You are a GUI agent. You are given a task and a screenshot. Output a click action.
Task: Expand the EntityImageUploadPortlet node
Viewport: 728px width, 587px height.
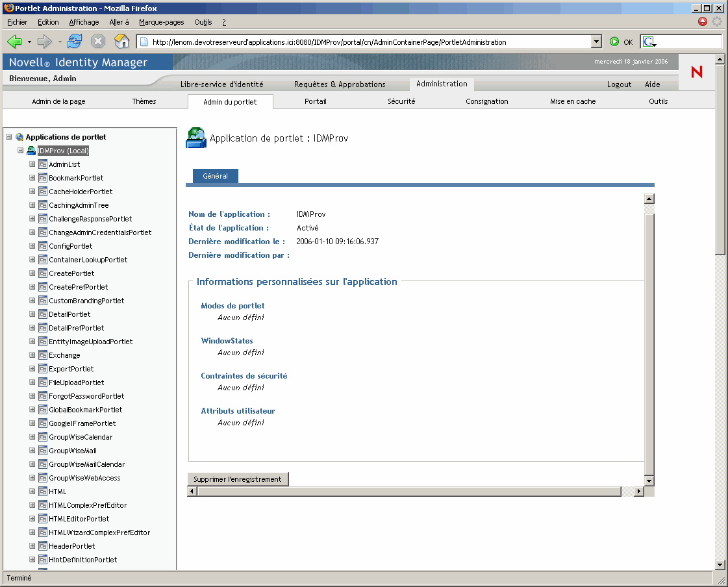(32, 342)
